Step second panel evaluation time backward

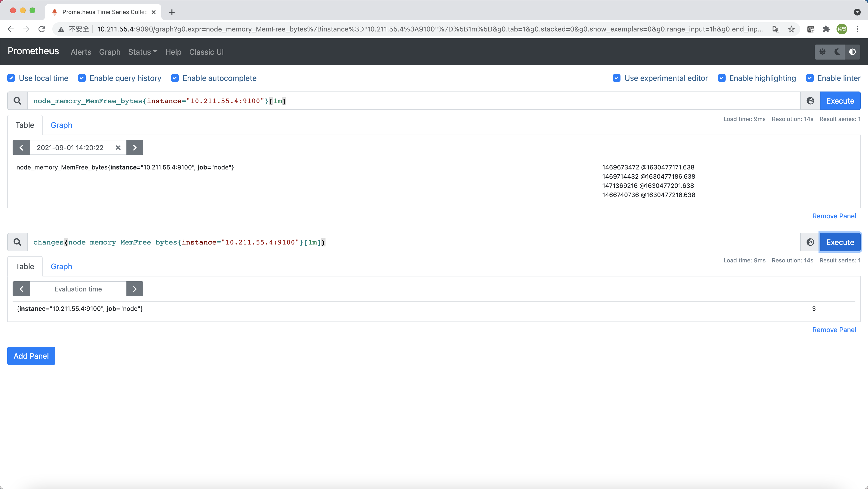click(x=21, y=289)
